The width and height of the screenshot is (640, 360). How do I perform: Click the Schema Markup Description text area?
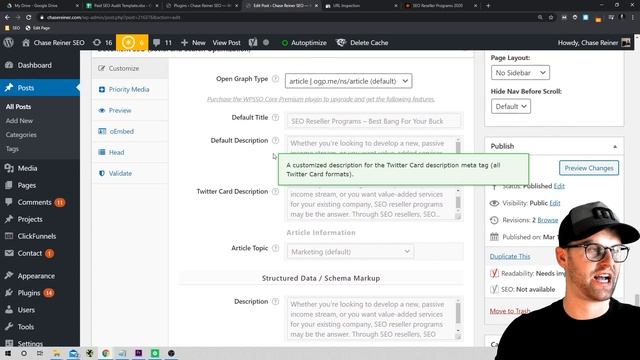374,319
